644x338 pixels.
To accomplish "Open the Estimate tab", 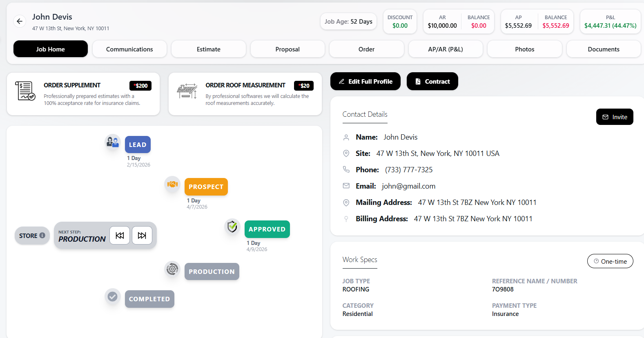I will 209,49.
